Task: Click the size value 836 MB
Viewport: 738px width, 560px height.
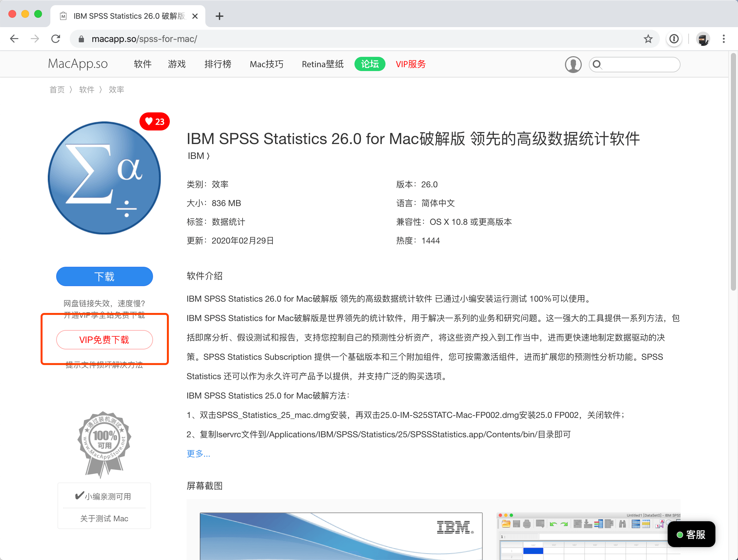Action: tap(226, 203)
